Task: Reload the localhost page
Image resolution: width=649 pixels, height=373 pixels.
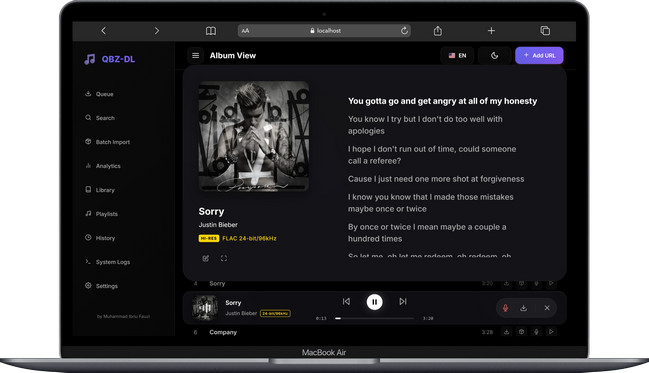Action: click(404, 30)
